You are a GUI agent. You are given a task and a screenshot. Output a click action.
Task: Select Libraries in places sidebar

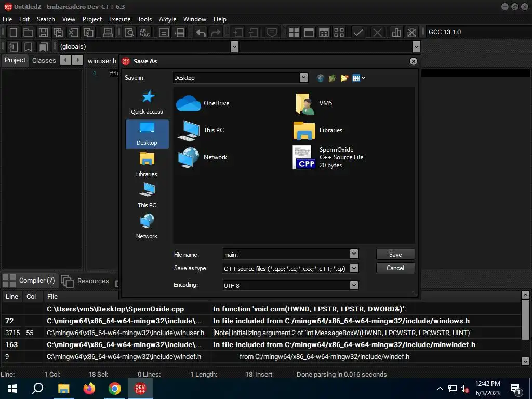[147, 165]
